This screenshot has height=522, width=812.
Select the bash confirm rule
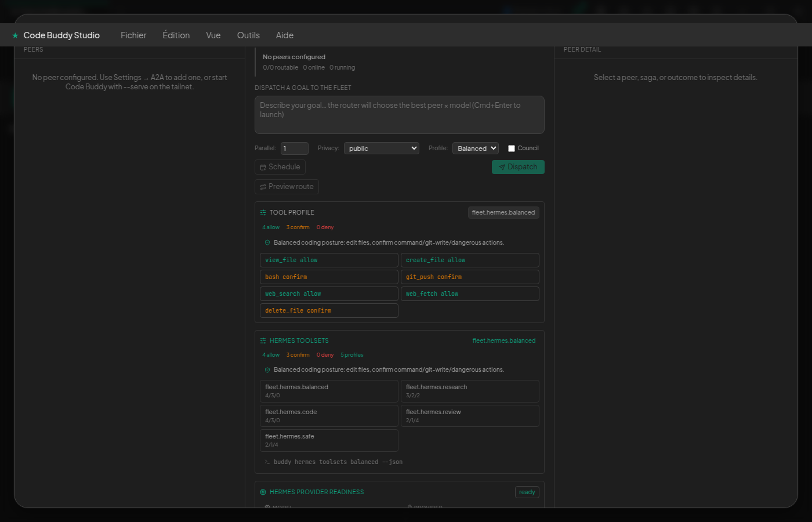[329, 277]
